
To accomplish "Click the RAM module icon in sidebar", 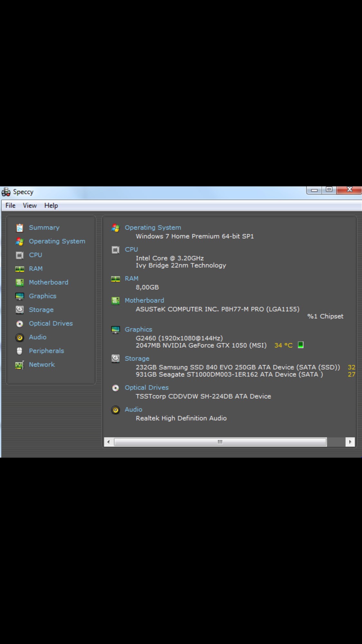I will [20, 269].
